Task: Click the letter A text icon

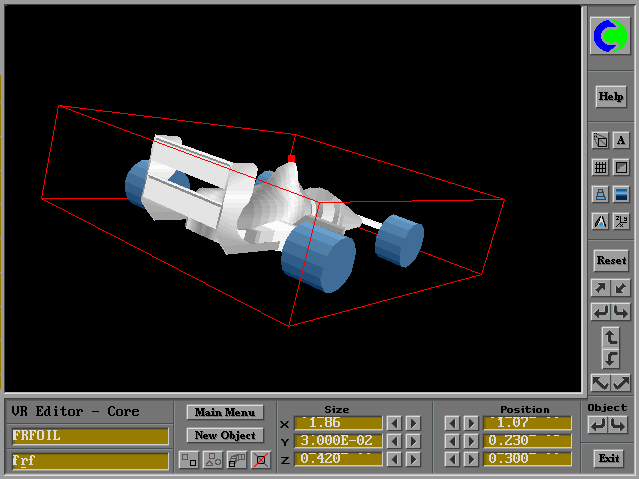Action: point(621,141)
